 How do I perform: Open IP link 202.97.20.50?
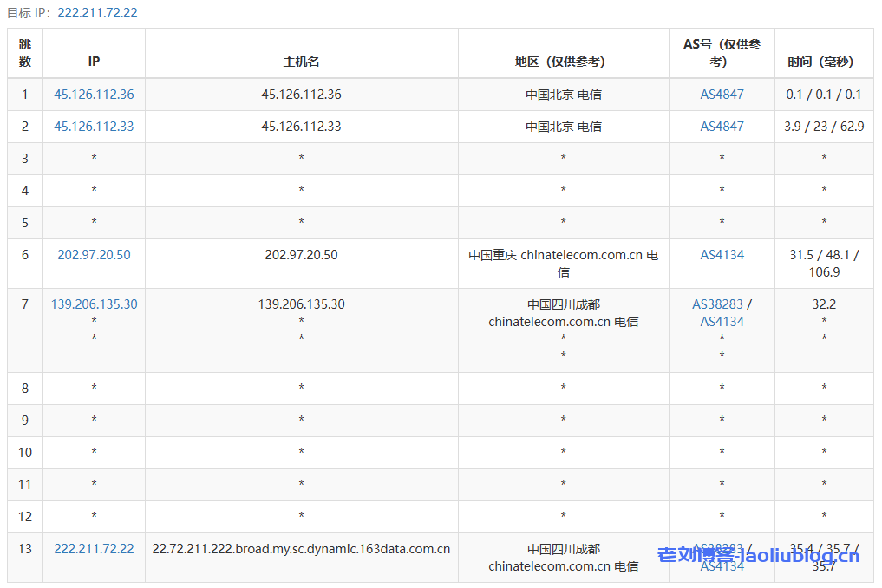(94, 255)
